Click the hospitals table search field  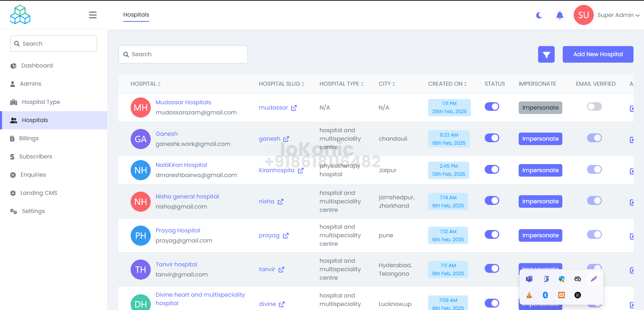(x=183, y=55)
